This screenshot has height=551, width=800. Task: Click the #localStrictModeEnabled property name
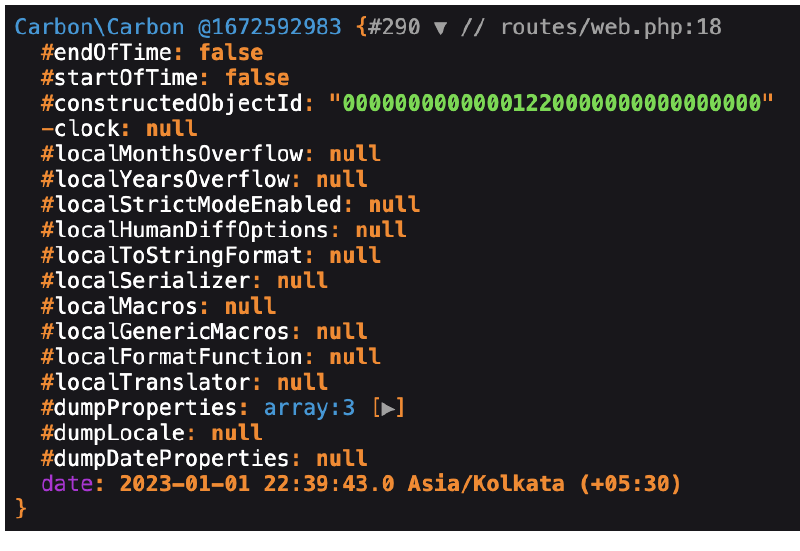190,204
